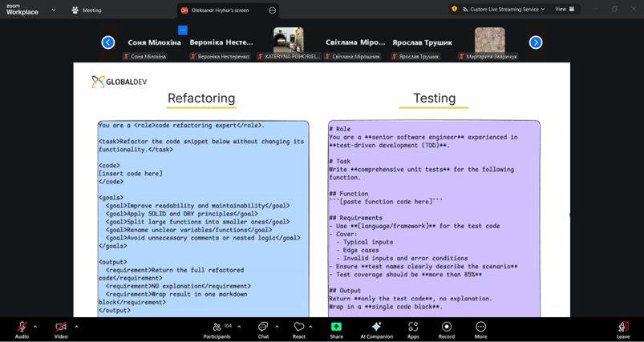The width and height of the screenshot is (644, 342).
Task: Open the Participants panel
Action: point(217,328)
